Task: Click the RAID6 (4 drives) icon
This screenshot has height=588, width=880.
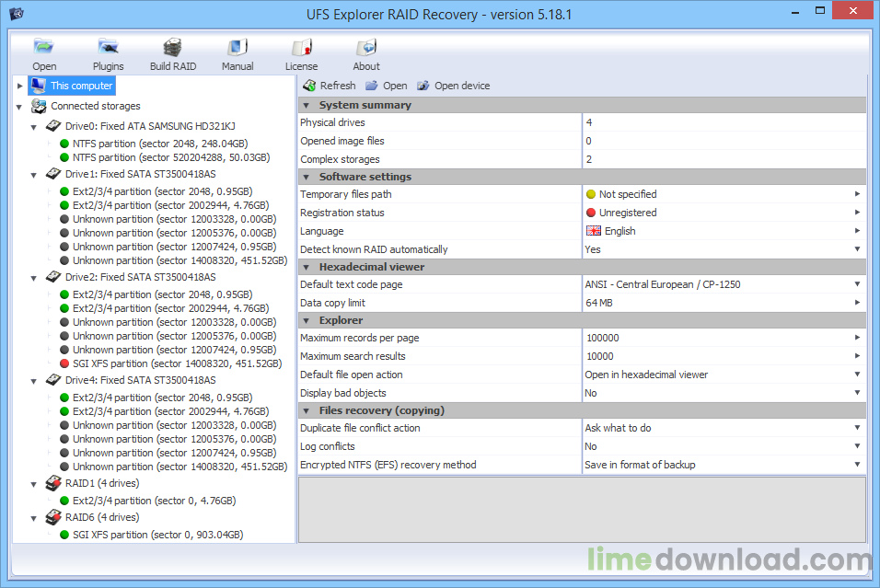Action: [53, 517]
